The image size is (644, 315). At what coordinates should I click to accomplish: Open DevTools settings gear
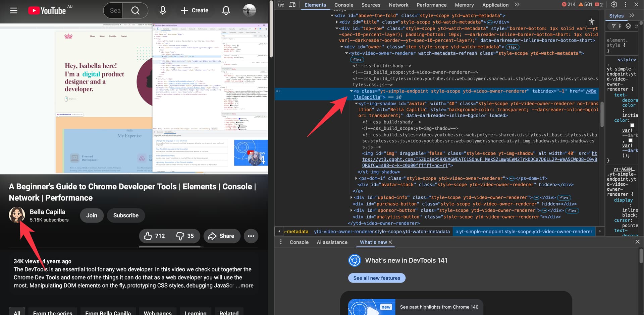pos(614,5)
